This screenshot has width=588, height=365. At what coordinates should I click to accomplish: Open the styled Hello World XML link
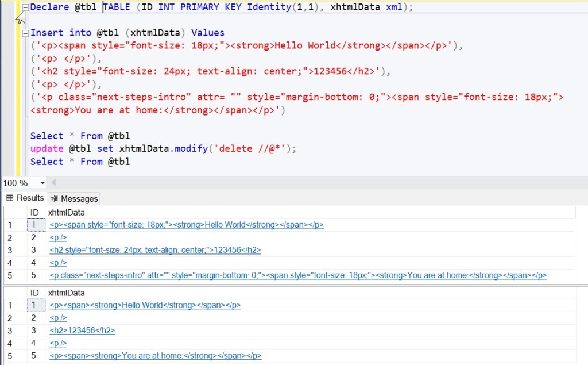(186, 225)
